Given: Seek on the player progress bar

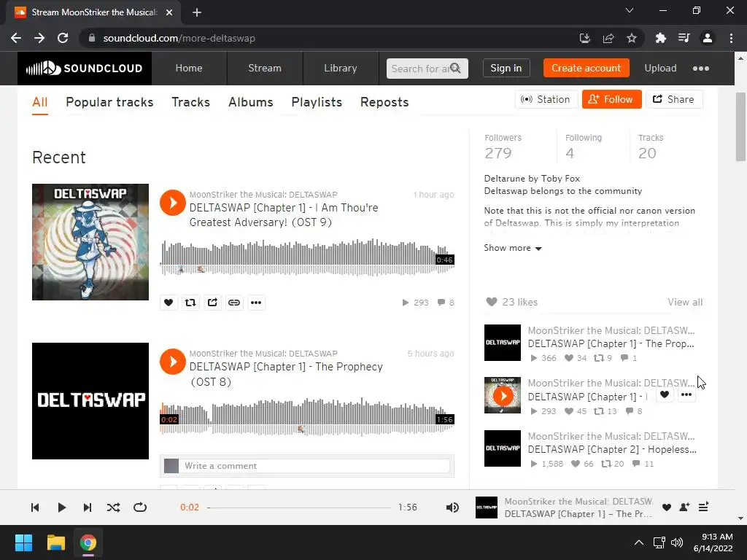Looking at the screenshot, I should point(299,507).
